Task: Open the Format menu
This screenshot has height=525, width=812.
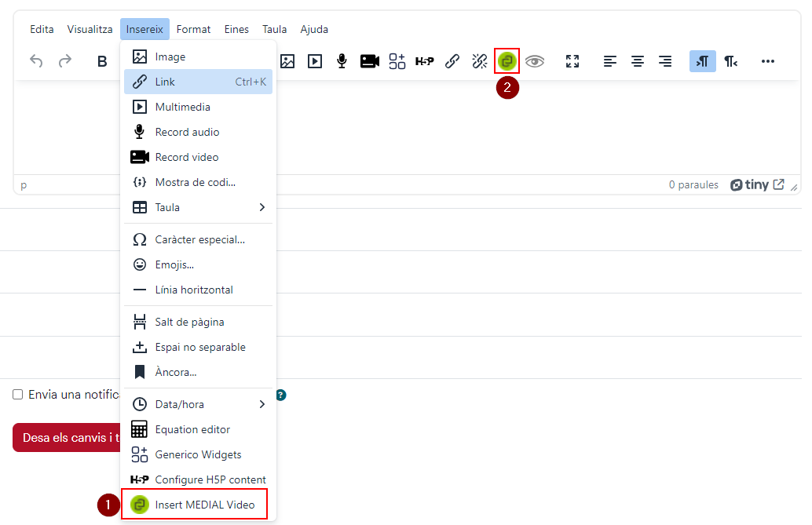Action: pos(193,29)
